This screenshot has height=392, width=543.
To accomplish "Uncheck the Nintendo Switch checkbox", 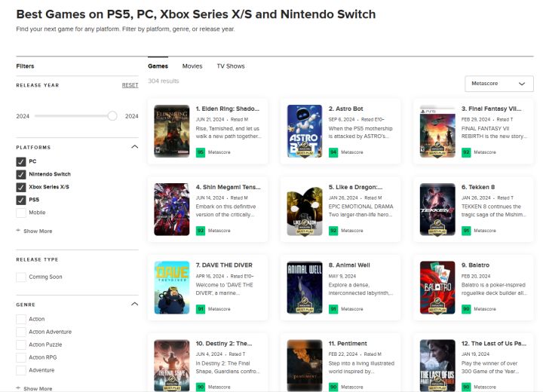I will [20, 174].
